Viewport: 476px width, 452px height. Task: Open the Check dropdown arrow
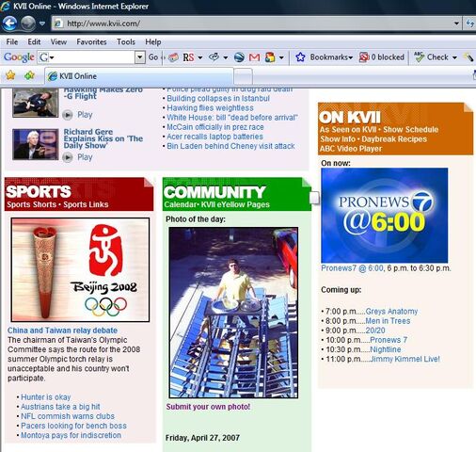click(454, 57)
